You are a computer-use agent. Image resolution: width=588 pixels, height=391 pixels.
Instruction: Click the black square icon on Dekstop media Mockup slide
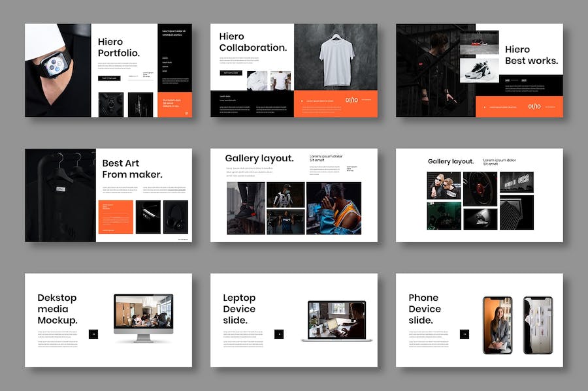coord(93,334)
